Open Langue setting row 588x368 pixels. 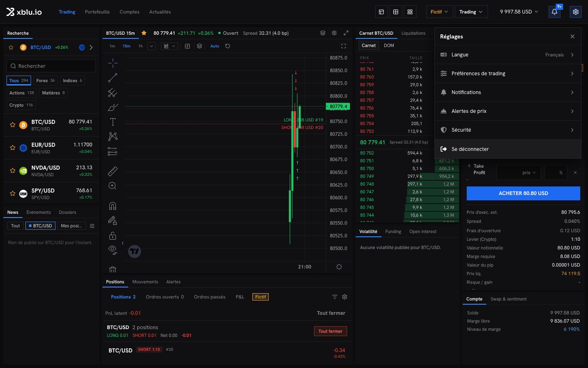coord(508,55)
